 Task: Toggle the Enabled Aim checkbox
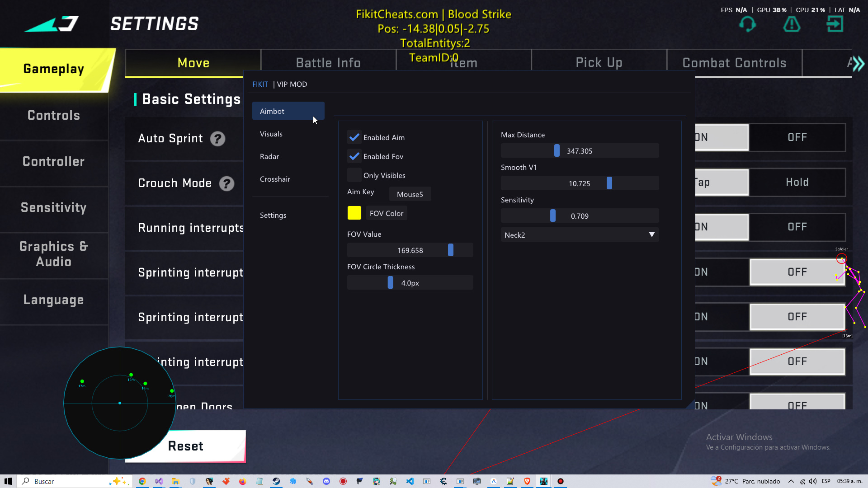click(x=354, y=137)
